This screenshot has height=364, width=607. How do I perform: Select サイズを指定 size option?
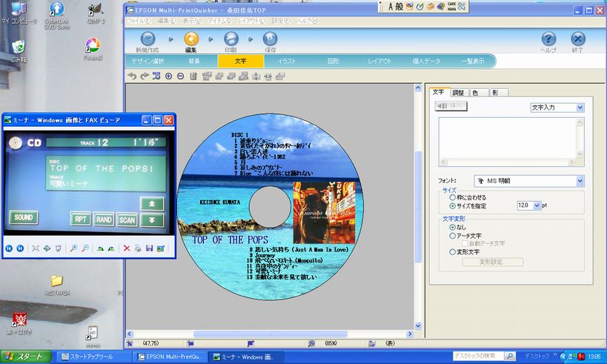coord(468,206)
